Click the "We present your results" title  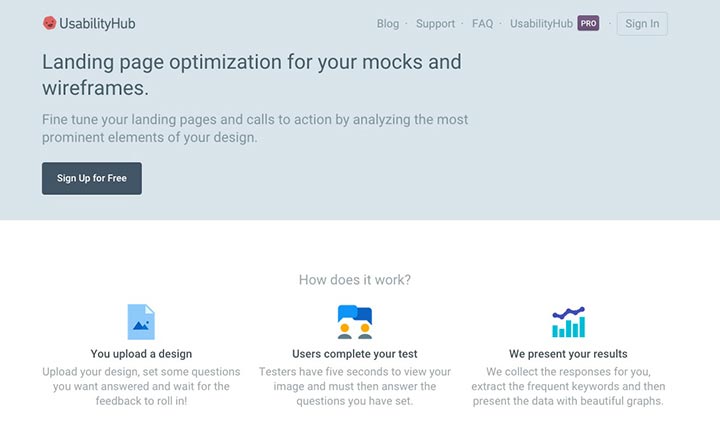click(x=568, y=354)
